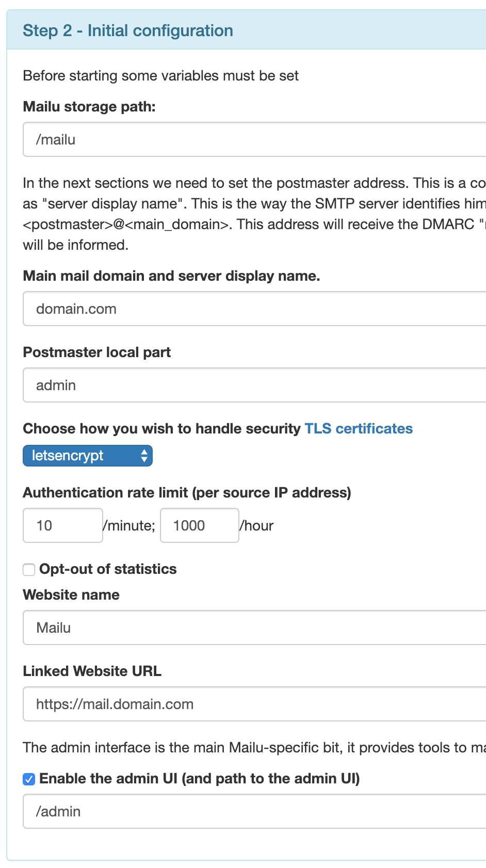The height and width of the screenshot is (868, 486).
Task: Click the Postmaster local part label
Action: [x=97, y=352]
